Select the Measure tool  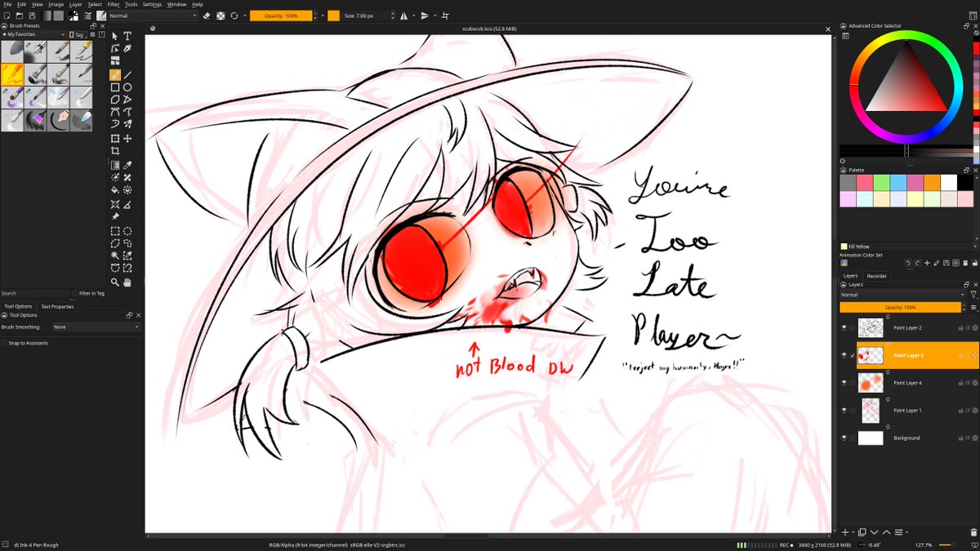[128, 204]
